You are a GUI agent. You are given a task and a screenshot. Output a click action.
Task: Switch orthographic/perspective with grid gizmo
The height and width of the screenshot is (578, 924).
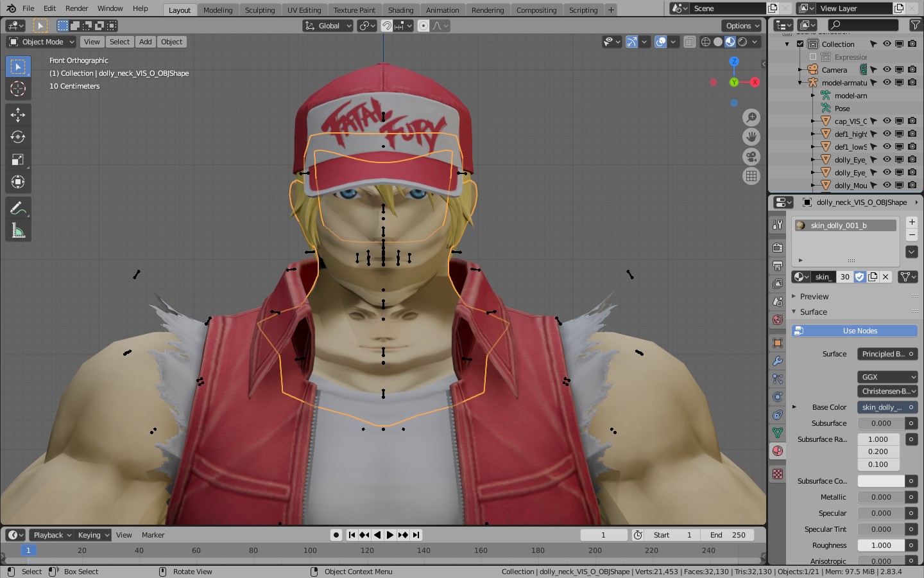point(751,176)
